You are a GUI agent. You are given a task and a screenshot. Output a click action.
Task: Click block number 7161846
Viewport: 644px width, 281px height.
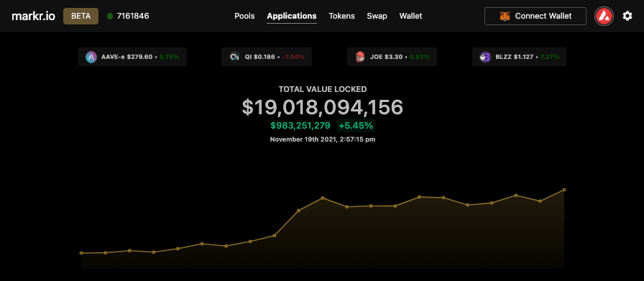point(133,16)
